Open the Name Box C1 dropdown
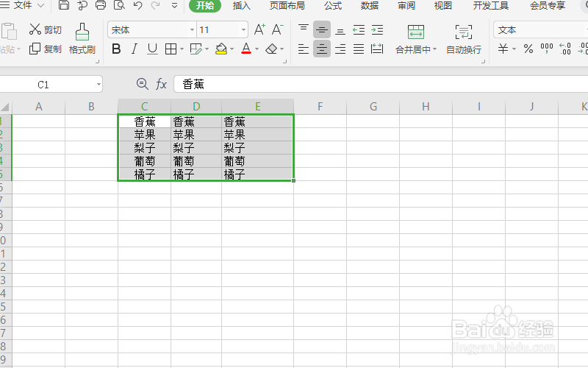 pyautogui.click(x=98, y=84)
